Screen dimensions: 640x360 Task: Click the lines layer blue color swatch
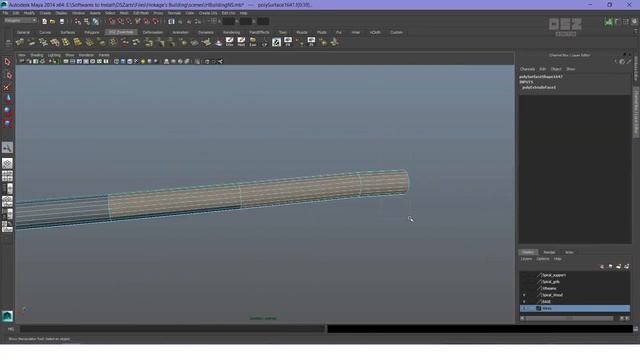(x=538, y=308)
